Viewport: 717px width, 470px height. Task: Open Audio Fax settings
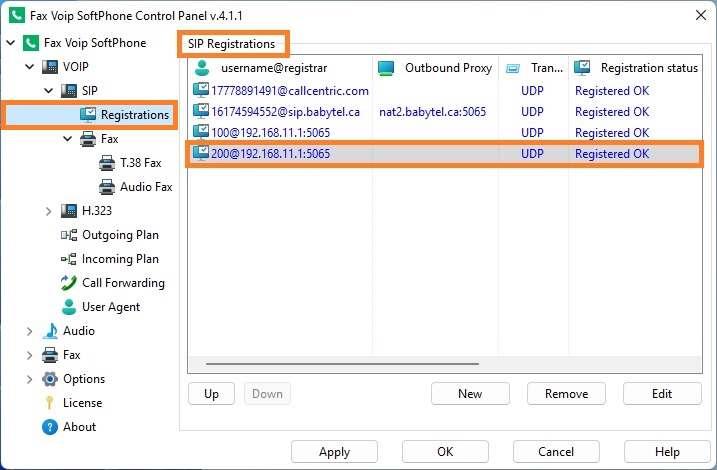click(x=146, y=187)
